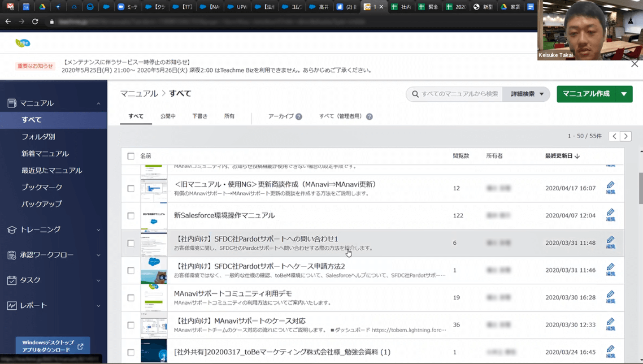Open thumbnail of 新Salesforce環境操作マニュアル
Screen dimensions: 643x364
pyautogui.click(x=154, y=216)
